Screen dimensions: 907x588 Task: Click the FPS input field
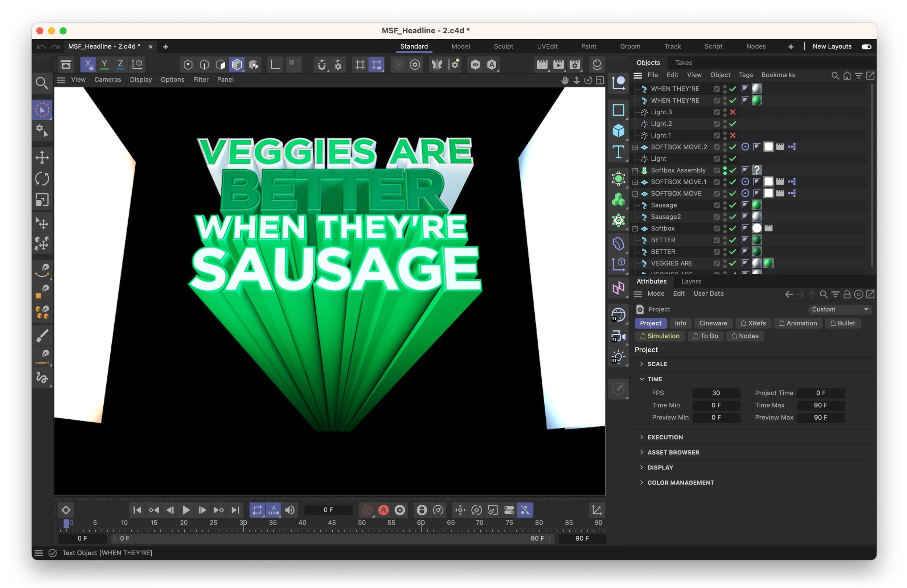[716, 393]
